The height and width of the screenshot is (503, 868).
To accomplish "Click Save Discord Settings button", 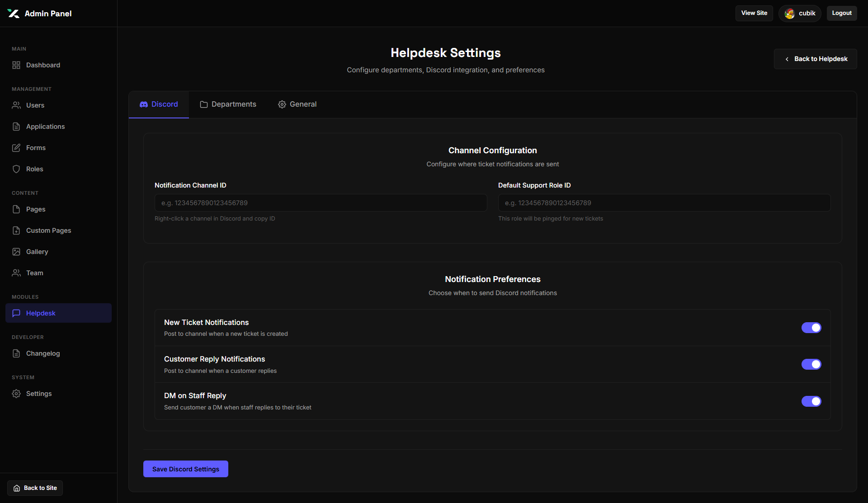I will pyautogui.click(x=186, y=469).
